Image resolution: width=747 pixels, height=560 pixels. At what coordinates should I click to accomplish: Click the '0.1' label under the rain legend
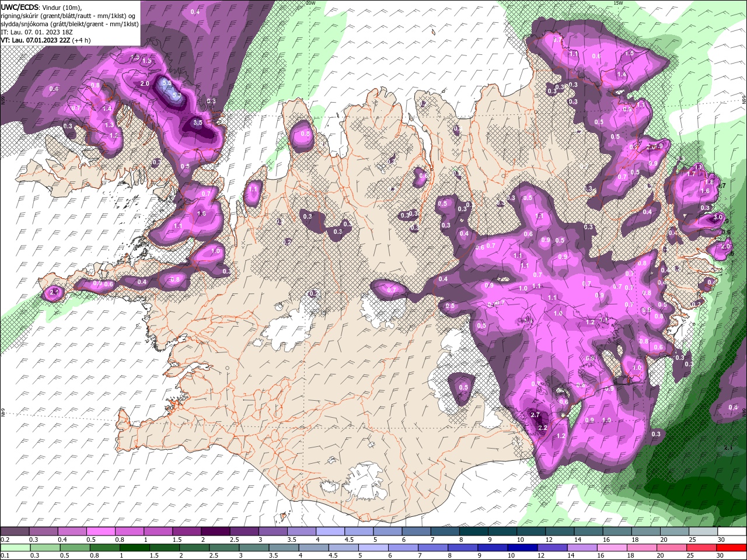[x=4, y=556]
